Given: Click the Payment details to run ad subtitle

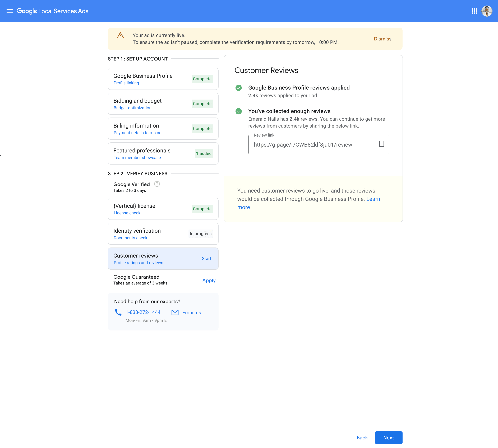Looking at the screenshot, I should point(137,133).
